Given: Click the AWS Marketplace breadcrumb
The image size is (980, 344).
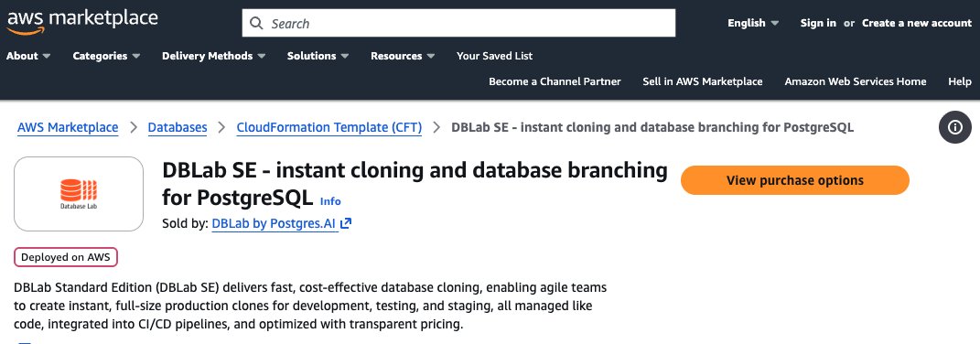Looking at the screenshot, I should (68, 127).
